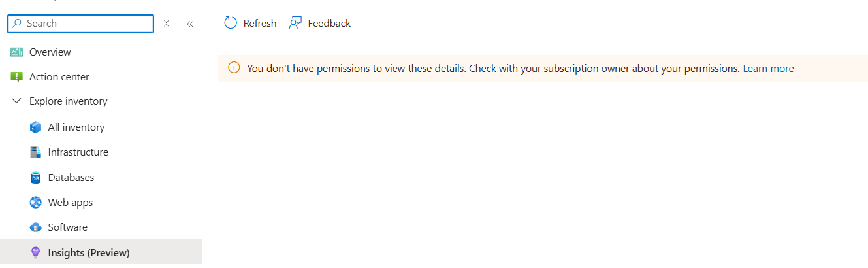Click the Databases DB icon
This screenshot has width=868, height=268.
click(36, 178)
